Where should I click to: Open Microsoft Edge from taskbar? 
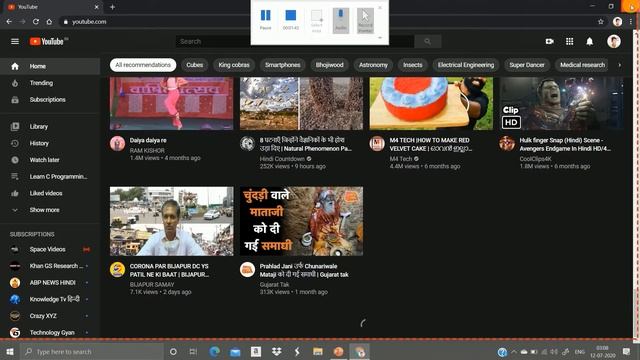point(214,351)
